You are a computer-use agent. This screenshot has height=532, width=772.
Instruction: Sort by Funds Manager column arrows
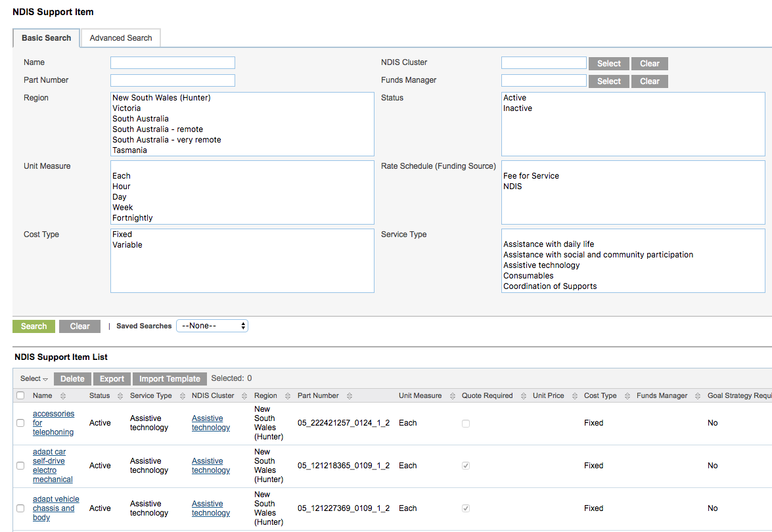pyautogui.click(x=698, y=395)
